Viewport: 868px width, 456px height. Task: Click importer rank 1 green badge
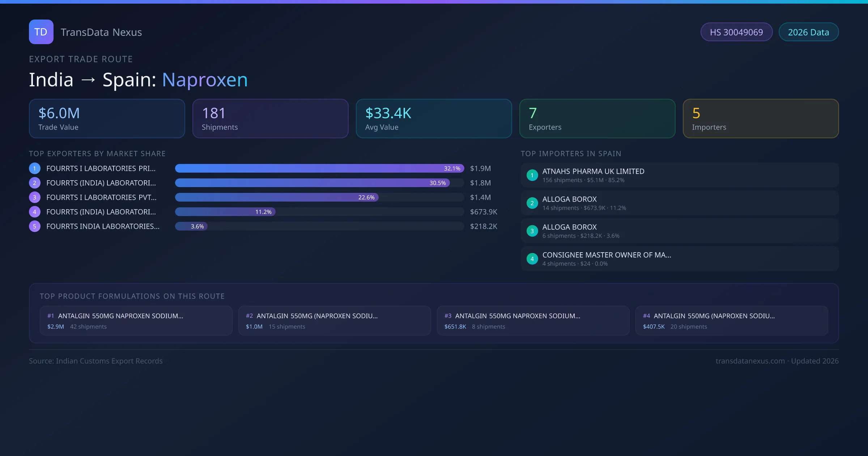tap(532, 175)
